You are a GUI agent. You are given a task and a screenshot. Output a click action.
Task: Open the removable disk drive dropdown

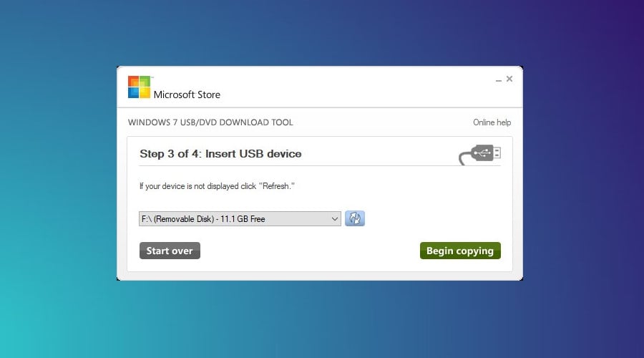240,218
